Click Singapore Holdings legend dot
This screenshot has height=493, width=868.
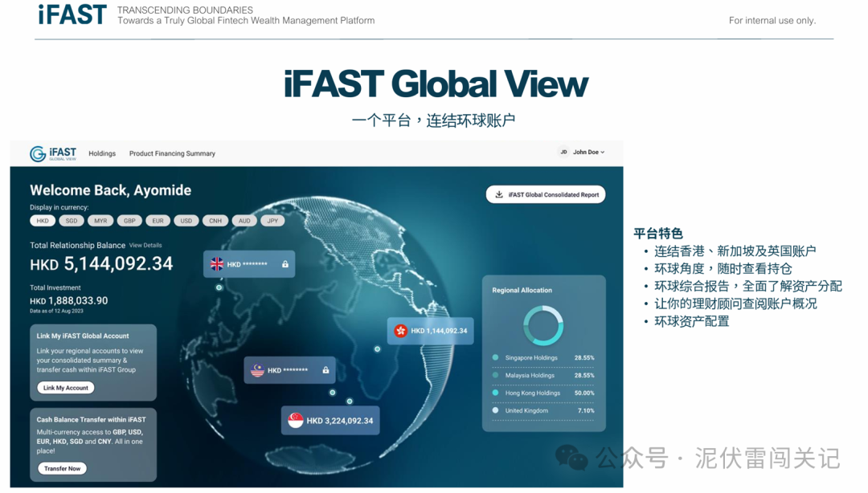coord(495,357)
